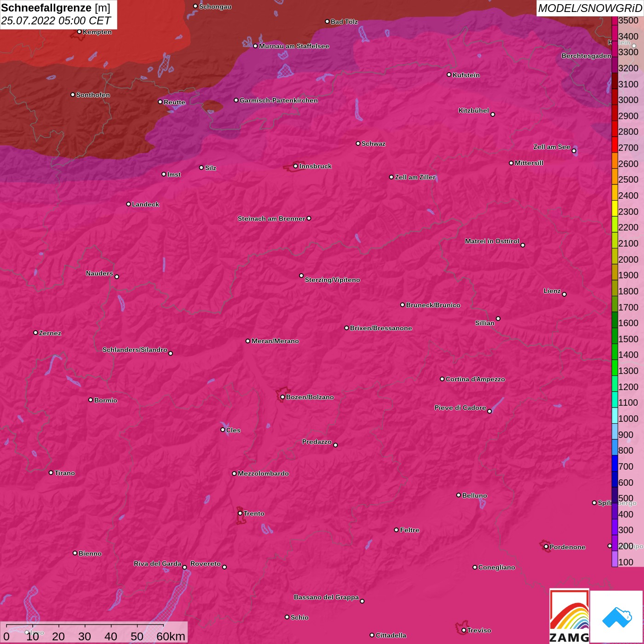The image size is (644, 644).
Task: Click the Garmisch-Partenkirchen map label
Action: pos(279,100)
